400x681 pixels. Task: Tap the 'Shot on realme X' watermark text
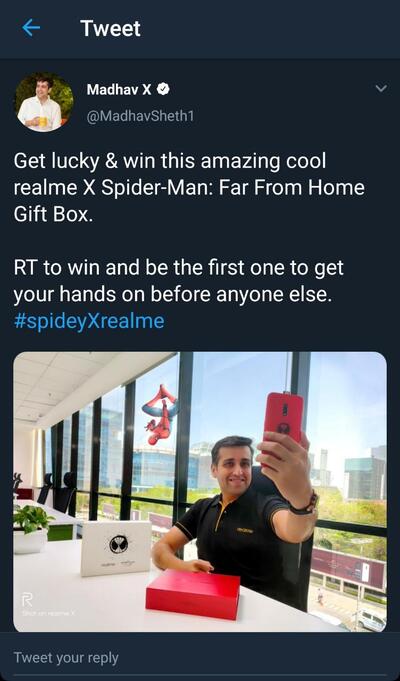49,613
